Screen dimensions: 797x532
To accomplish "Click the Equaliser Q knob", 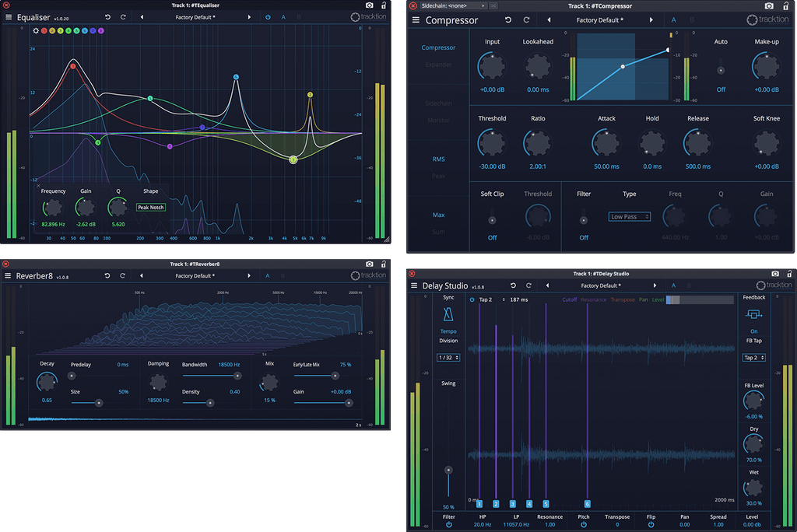I will coord(118,208).
